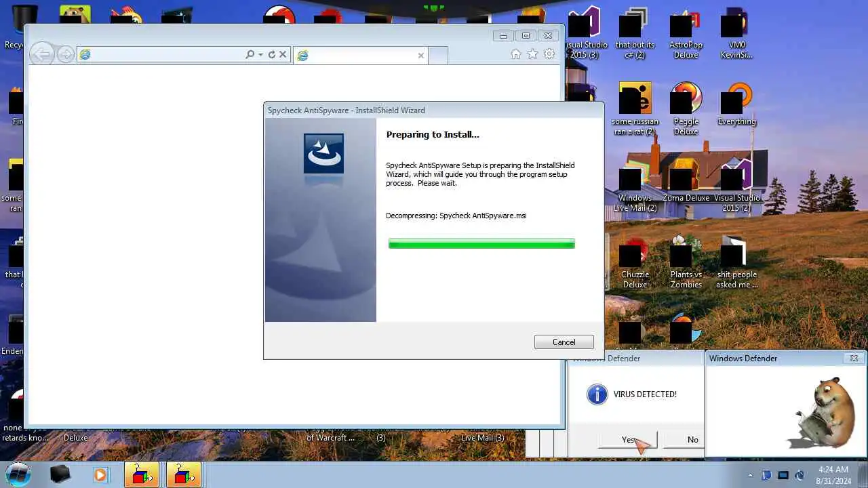Click No on the VIRUS DETECTED dialog
This screenshot has height=488, width=868.
coord(685,440)
